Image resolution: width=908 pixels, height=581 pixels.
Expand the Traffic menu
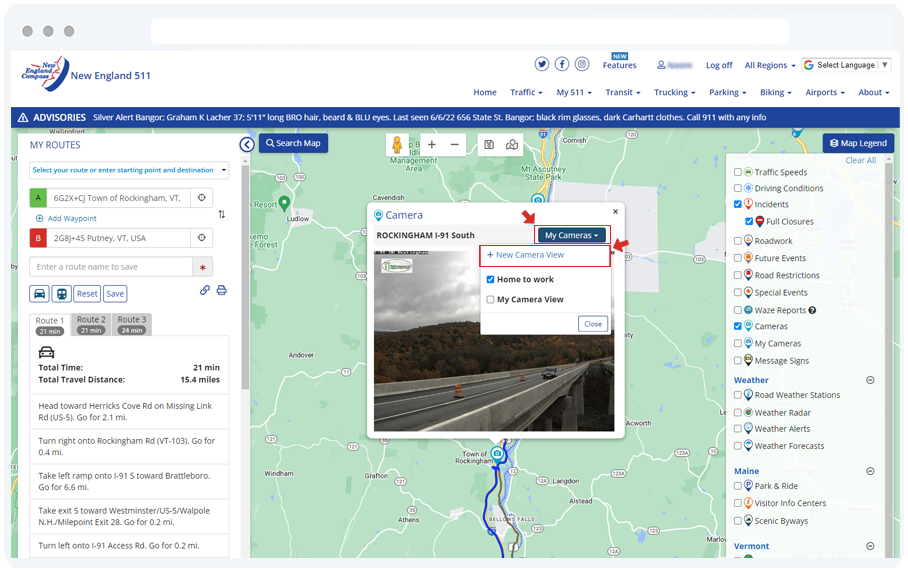526,92
